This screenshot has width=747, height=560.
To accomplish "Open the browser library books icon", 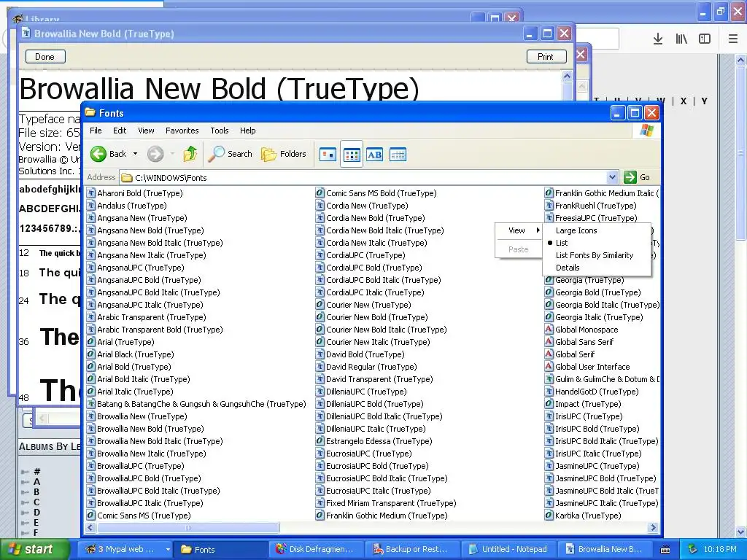I will click(681, 39).
